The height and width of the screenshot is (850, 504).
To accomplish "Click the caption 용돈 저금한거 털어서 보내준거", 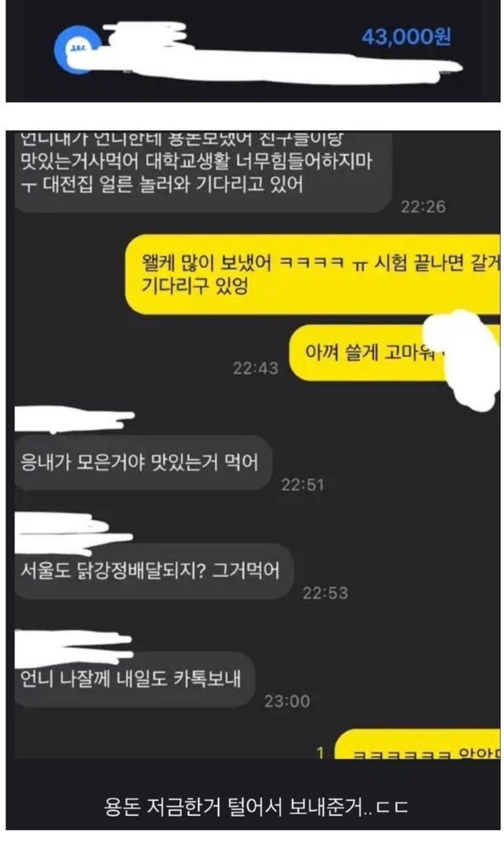I will (x=255, y=807).
